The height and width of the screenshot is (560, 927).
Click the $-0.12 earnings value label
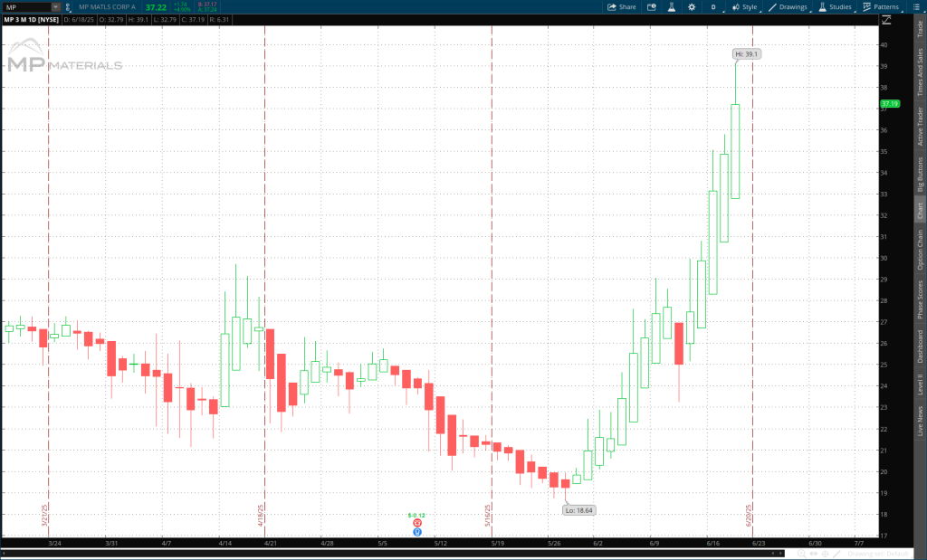click(x=416, y=516)
